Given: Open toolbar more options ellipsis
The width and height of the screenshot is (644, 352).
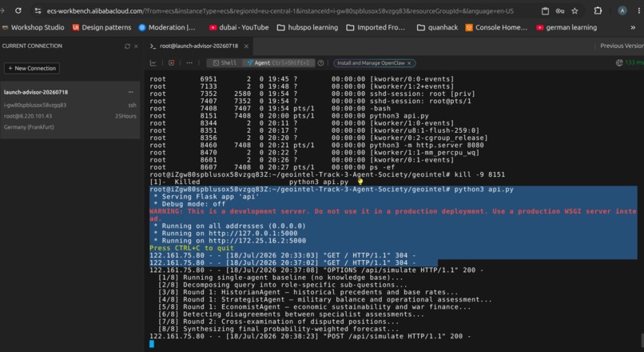Looking at the screenshot, I should (x=189, y=63).
